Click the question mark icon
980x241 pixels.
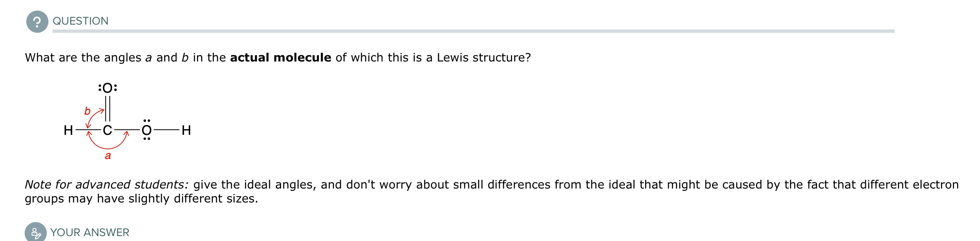tap(37, 22)
